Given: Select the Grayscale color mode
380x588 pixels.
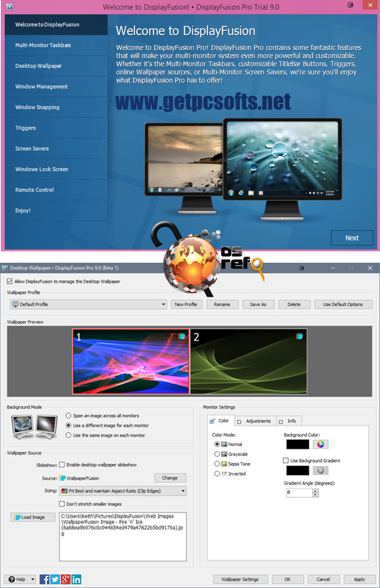Looking at the screenshot, I should click(217, 454).
